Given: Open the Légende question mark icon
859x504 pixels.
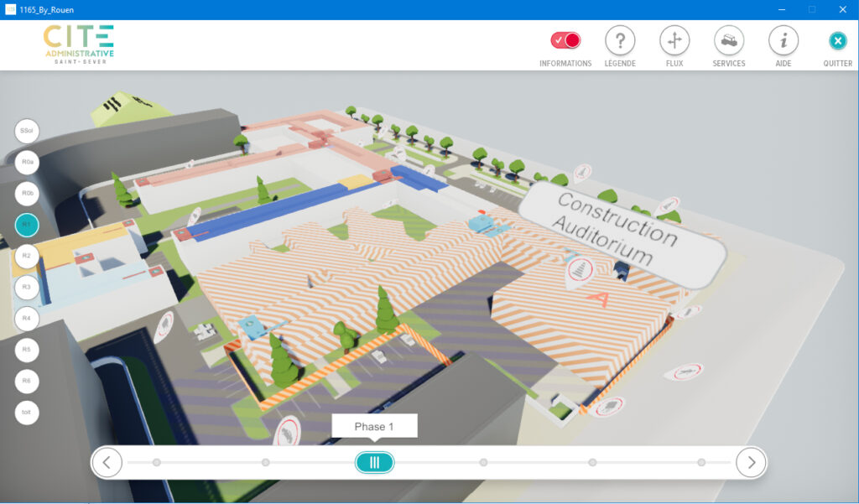Looking at the screenshot, I should pyautogui.click(x=620, y=40).
